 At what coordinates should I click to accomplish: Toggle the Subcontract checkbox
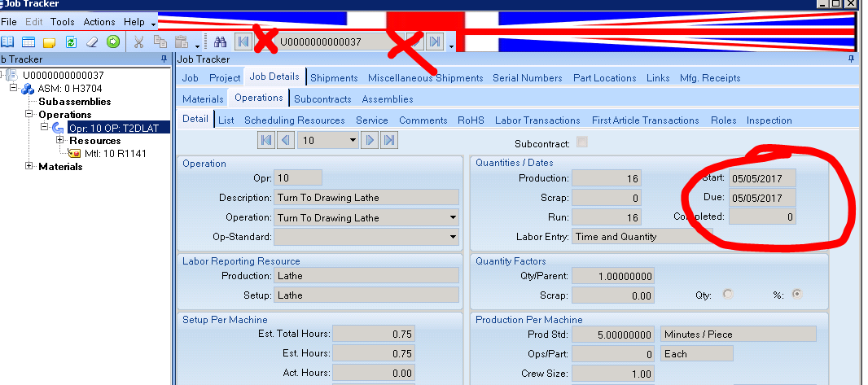click(x=582, y=142)
